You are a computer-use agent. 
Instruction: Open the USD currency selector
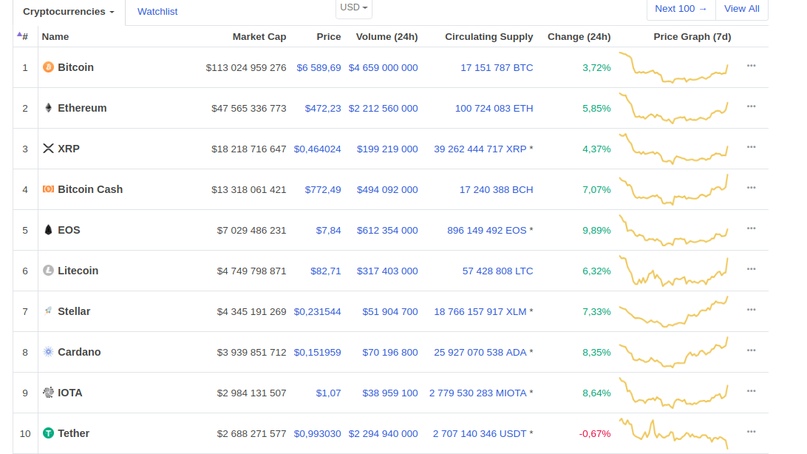coord(354,8)
